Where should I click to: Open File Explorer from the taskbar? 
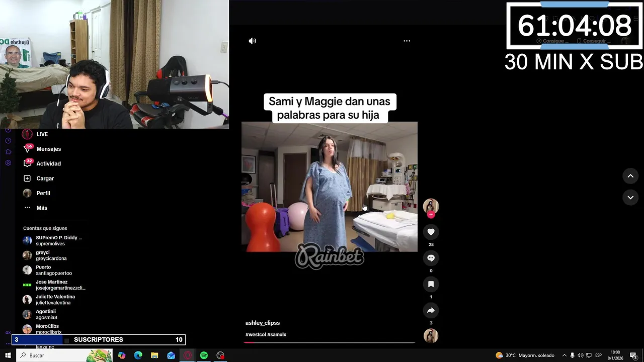coord(154,355)
